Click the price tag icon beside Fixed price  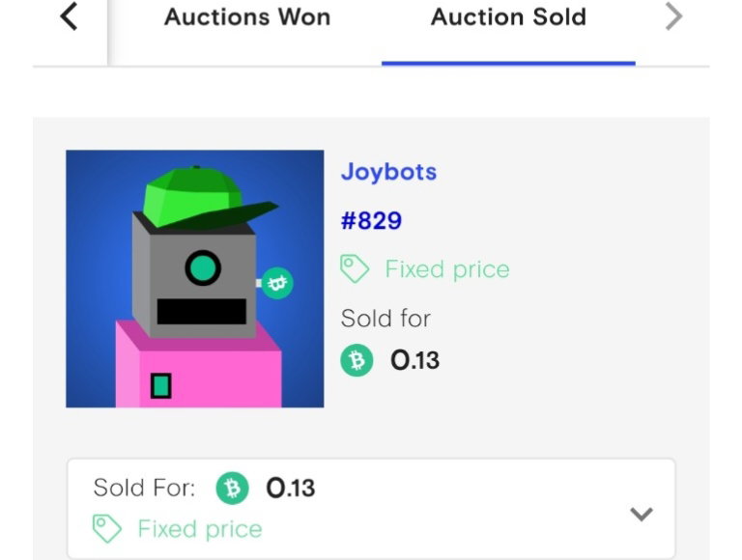(x=355, y=268)
